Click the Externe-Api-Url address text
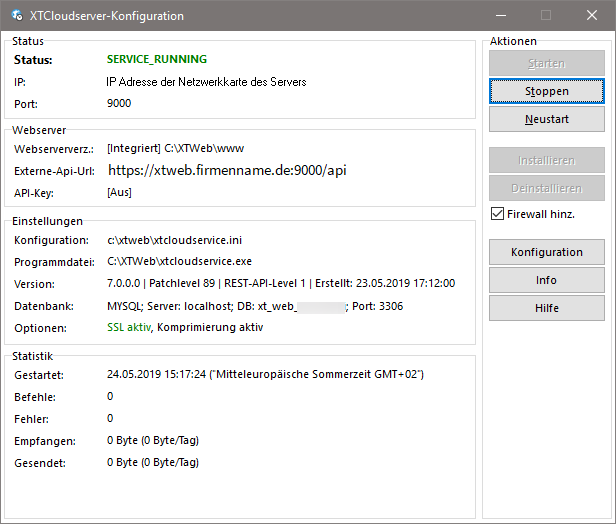This screenshot has width=616, height=524. point(226,170)
